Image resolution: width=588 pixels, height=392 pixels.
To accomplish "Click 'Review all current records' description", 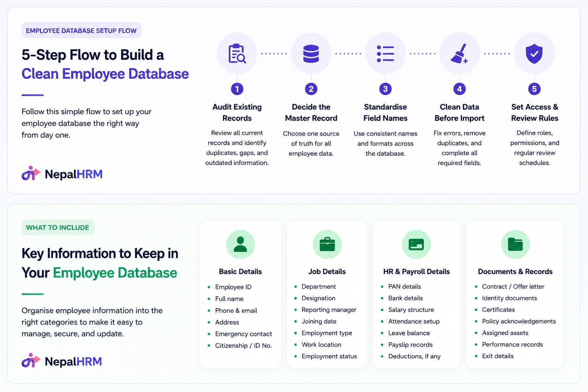I will 237,148.
